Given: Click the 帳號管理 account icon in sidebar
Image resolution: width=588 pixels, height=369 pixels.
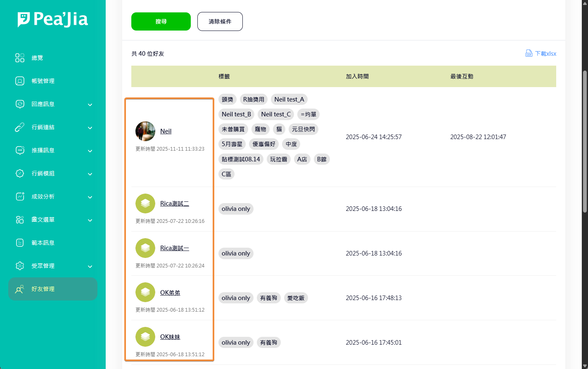Looking at the screenshot, I should 20,81.
